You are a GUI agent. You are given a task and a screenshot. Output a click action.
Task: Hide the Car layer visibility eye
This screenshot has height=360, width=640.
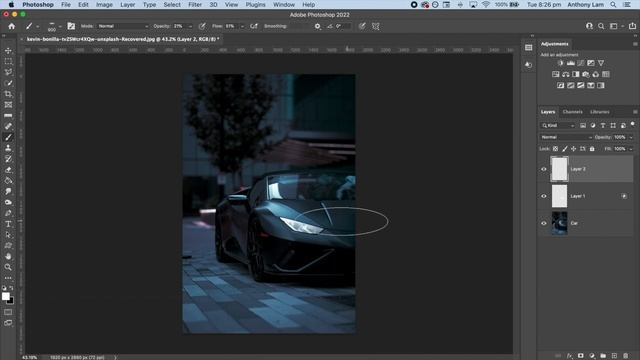coord(544,223)
